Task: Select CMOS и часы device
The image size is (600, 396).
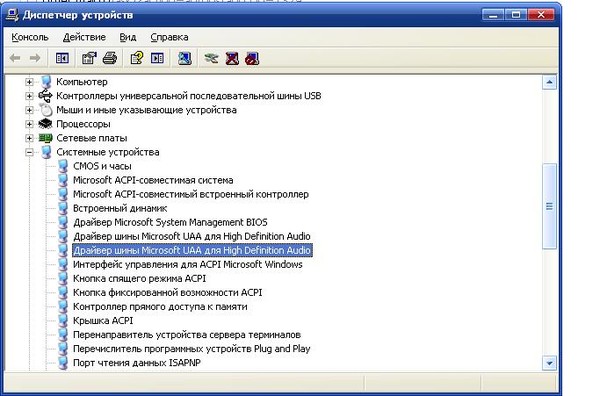Action: 102,166
